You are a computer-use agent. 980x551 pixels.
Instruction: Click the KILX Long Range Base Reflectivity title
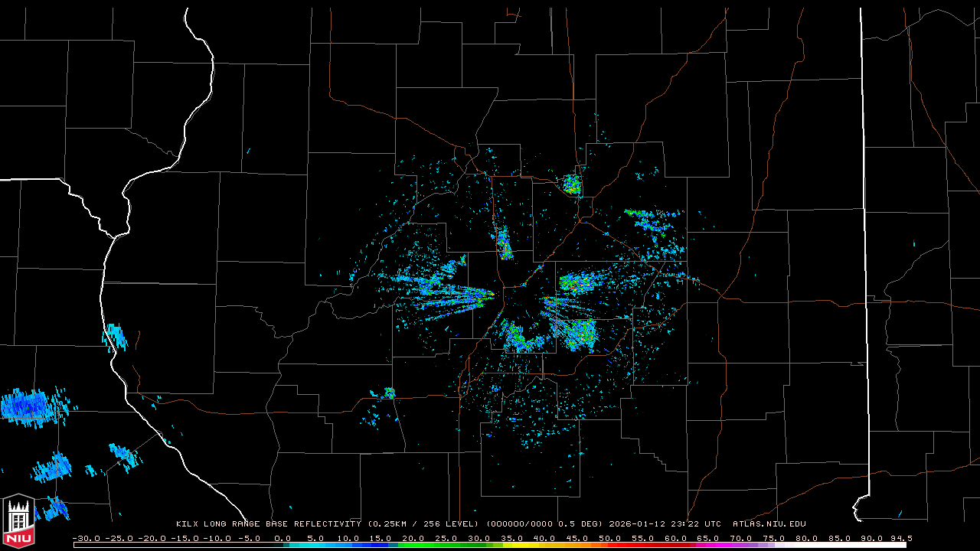pos(268,524)
